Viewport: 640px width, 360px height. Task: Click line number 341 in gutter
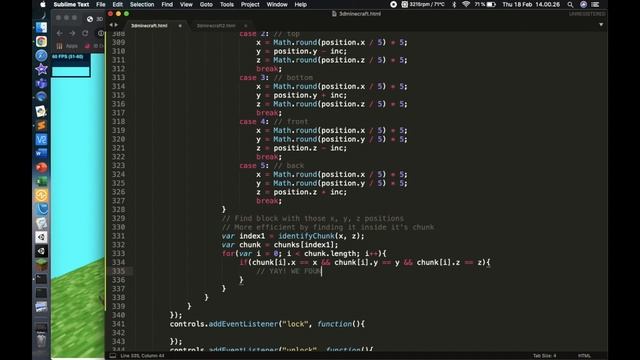(118, 324)
